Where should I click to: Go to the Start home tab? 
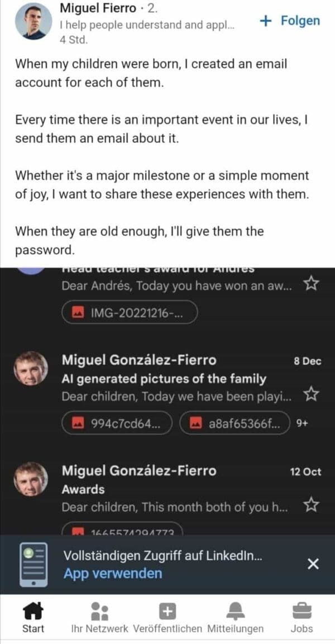click(x=33, y=617)
